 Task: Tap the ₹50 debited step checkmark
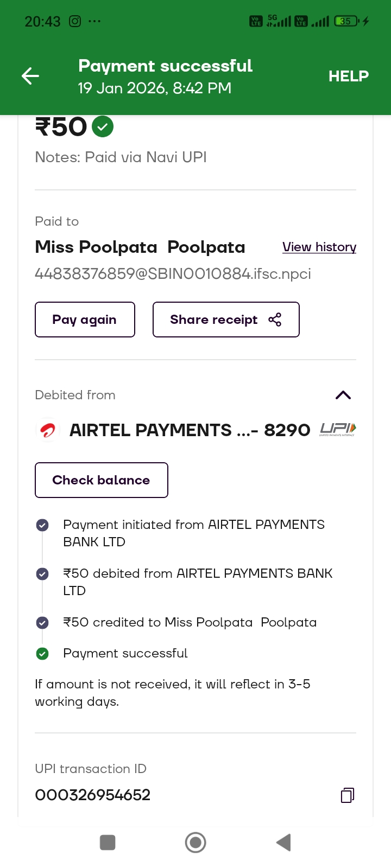pyautogui.click(x=42, y=574)
